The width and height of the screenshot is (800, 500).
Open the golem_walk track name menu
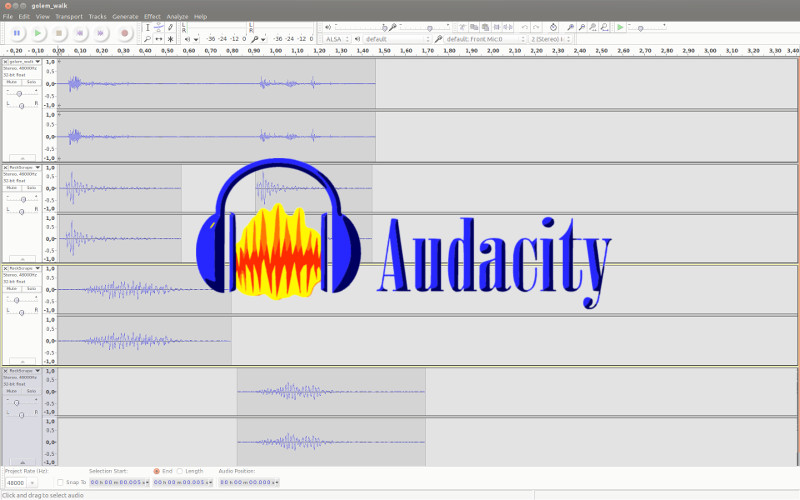pos(24,62)
